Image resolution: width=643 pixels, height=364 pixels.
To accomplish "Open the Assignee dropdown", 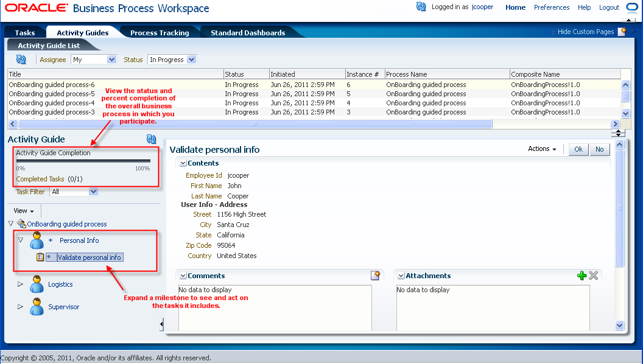I will [111, 60].
